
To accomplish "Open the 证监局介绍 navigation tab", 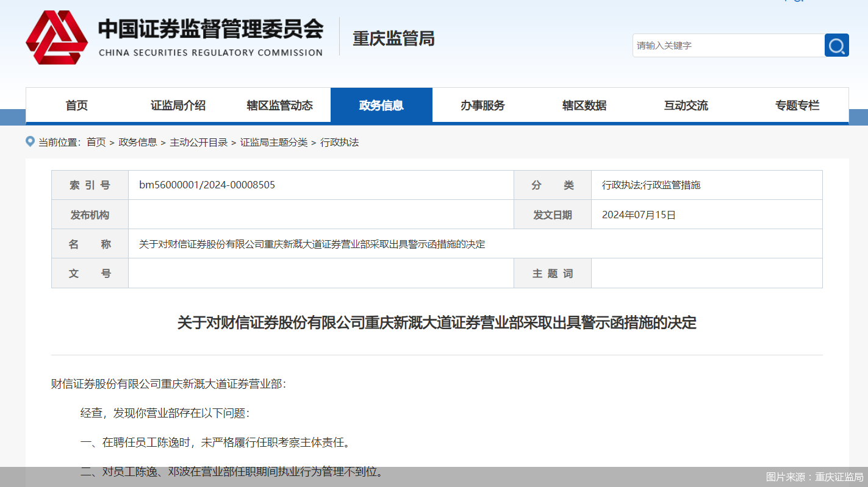I will (178, 105).
